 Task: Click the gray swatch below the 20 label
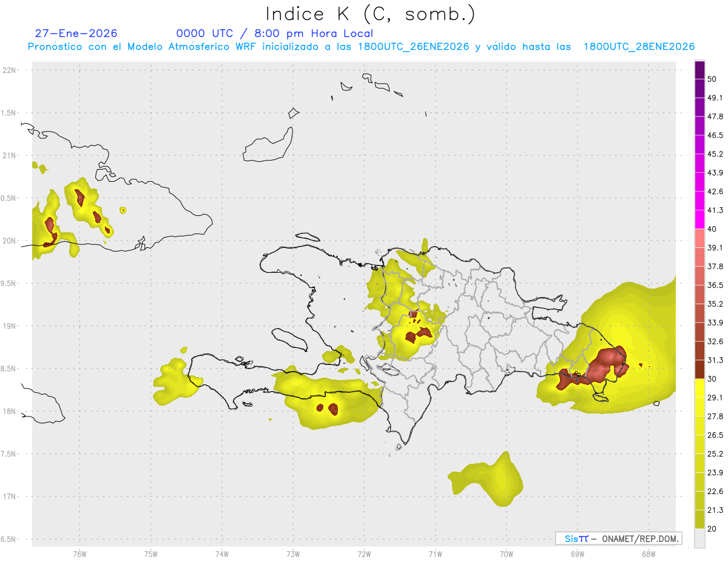700,538
